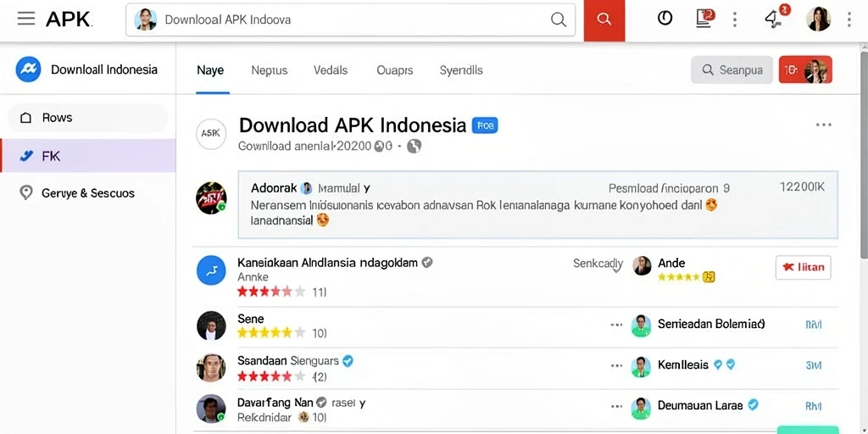868x434 pixels.
Task: Click blue link right of Semeadan Bolemiad
Action: (x=813, y=325)
